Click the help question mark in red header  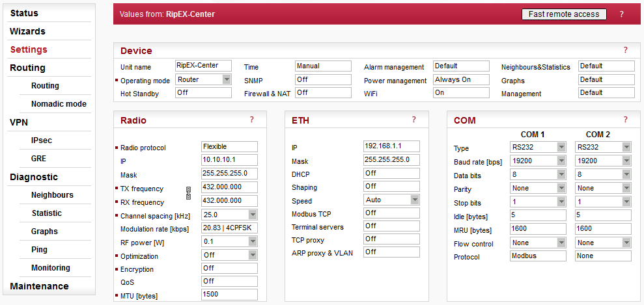click(x=621, y=14)
